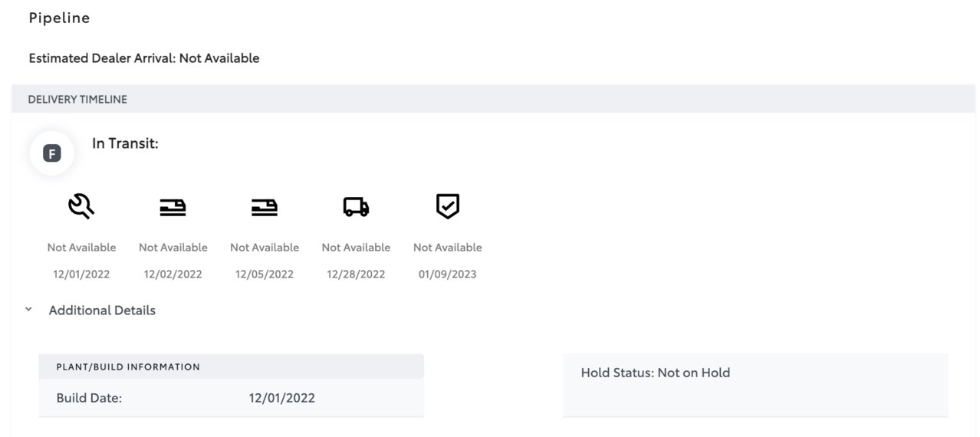The width and height of the screenshot is (980, 437).
Task: Click the 01/09/2023 final stage date
Action: (448, 274)
